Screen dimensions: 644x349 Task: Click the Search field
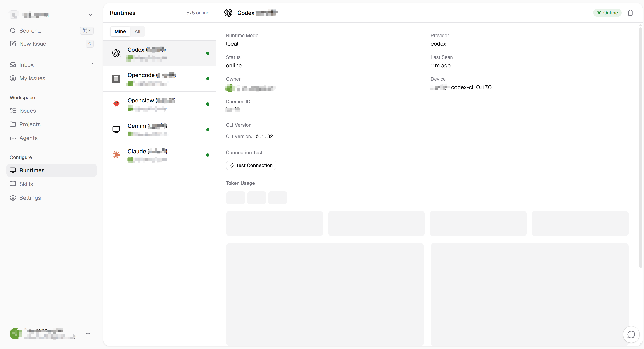(51, 30)
